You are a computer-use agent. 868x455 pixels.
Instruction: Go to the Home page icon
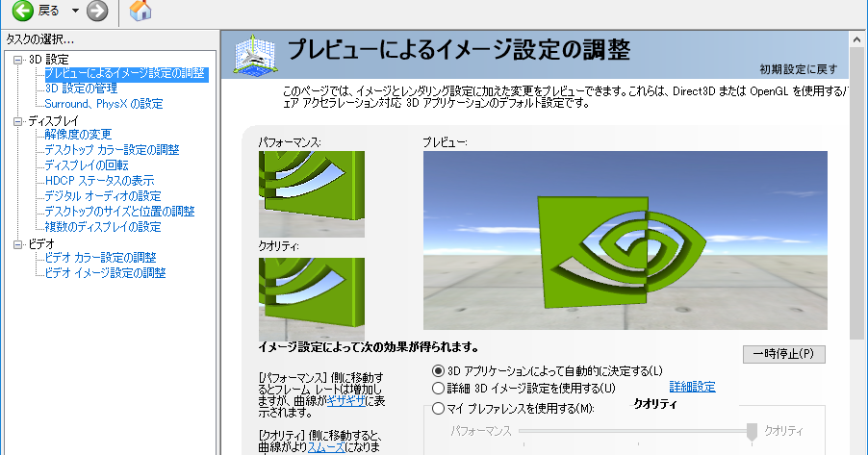[x=140, y=11]
